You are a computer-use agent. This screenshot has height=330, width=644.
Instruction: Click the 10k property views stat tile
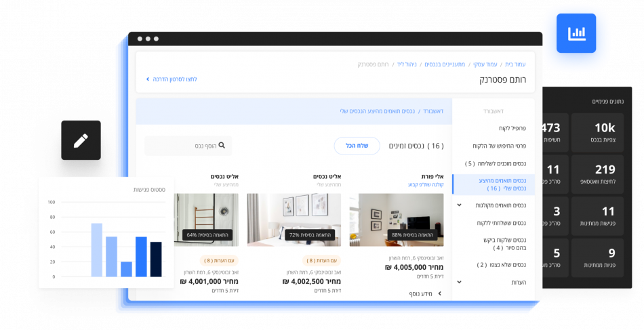tap(604, 133)
